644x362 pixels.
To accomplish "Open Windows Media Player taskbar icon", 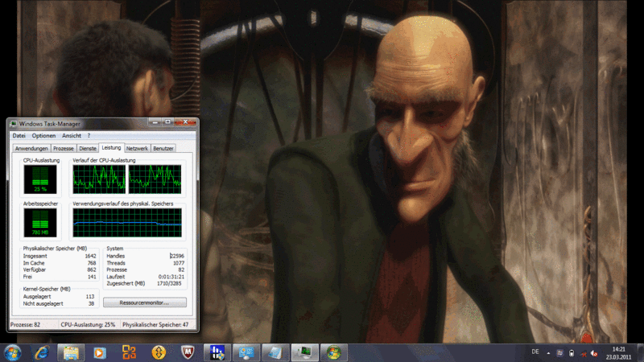I will pos(99,352).
